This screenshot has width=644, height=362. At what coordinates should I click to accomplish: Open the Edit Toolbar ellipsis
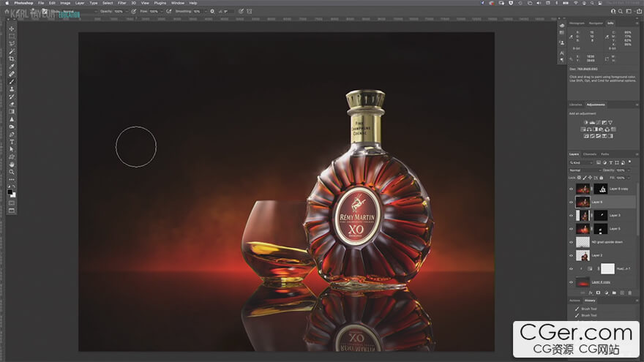point(12,179)
